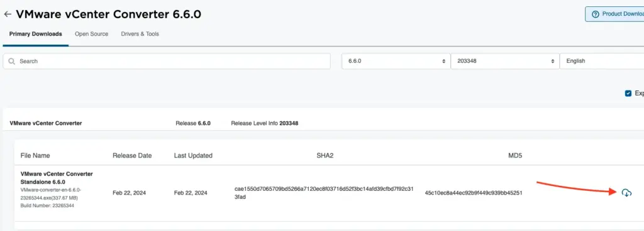
Task: Download the VMware vCenter Converter Standalone file
Action: click(626, 193)
